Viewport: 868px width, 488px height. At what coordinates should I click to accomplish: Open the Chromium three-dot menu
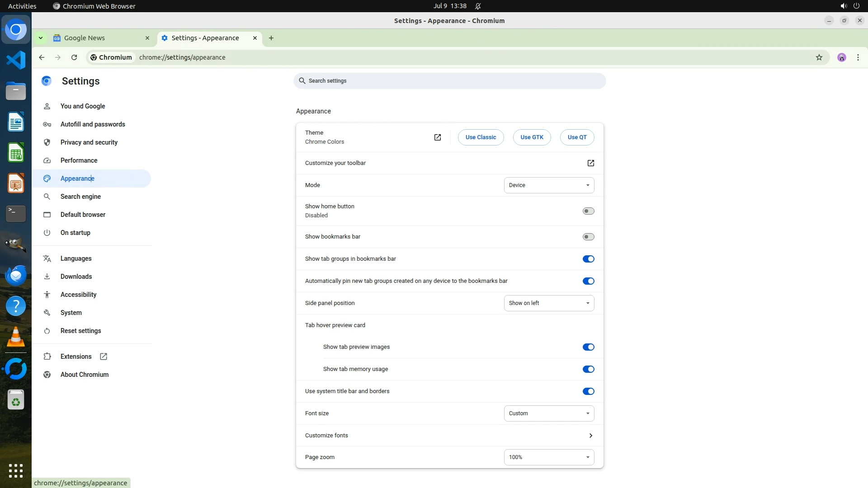click(858, 57)
